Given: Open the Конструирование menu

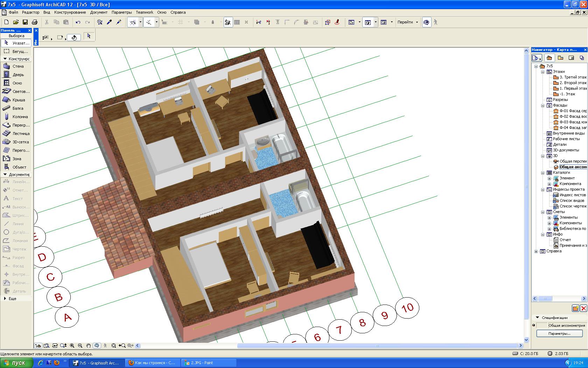Looking at the screenshot, I should 70,12.
